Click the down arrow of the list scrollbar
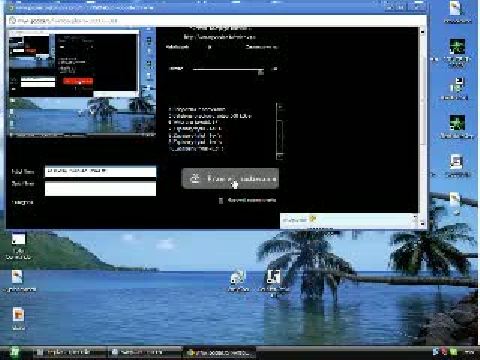Screen dimensions: 480x360 (x=280, y=155)
